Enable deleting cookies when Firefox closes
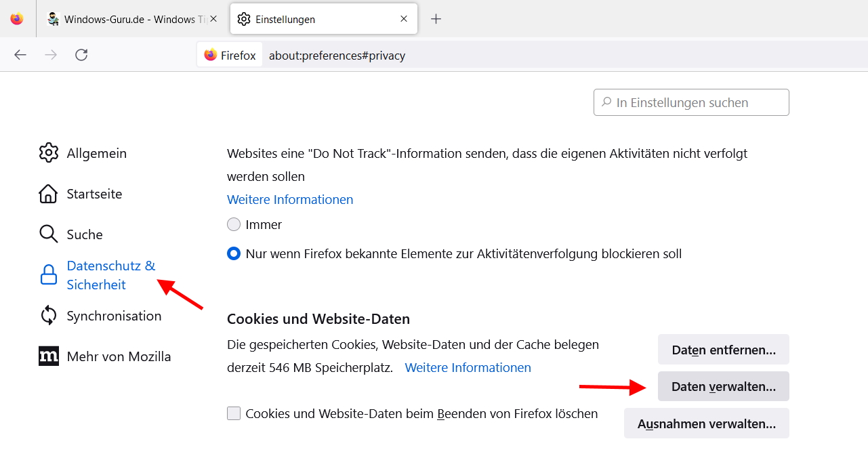The height and width of the screenshot is (456, 868). click(x=233, y=413)
